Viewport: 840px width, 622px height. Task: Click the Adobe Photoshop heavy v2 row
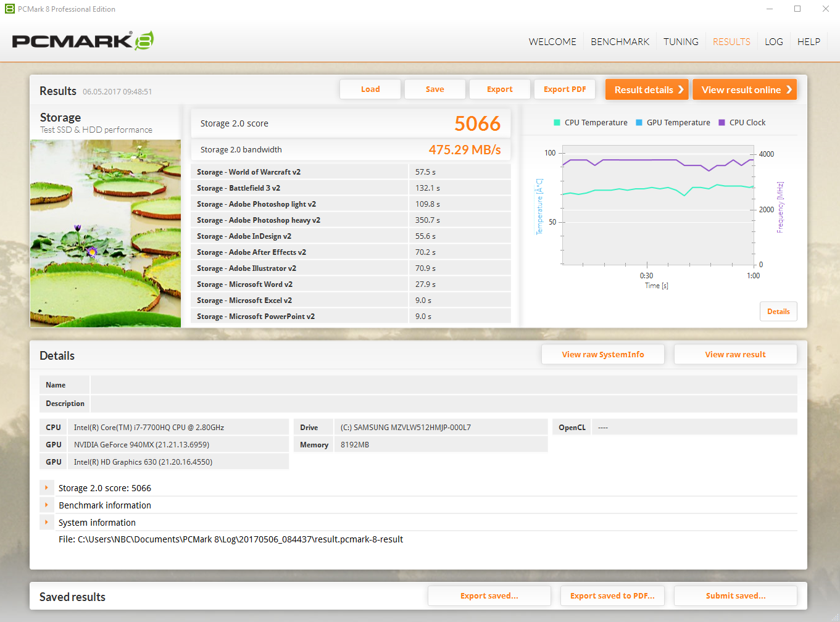pyautogui.click(x=351, y=220)
